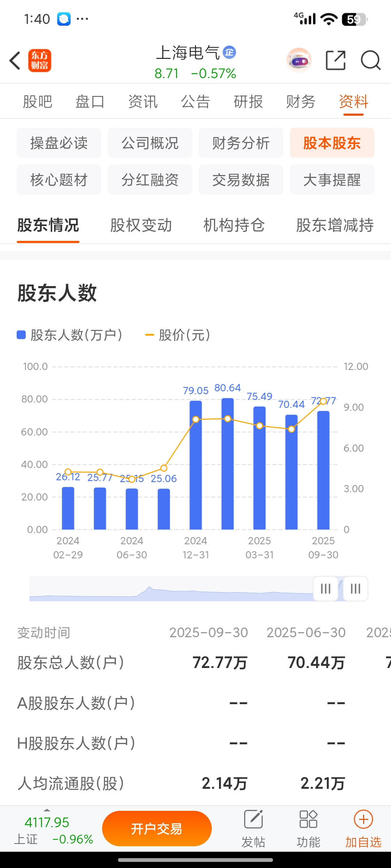Tap the enterprise badge beside 上海电气
The height and width of the screenshot is (868, 391).
tap(229, 52)
